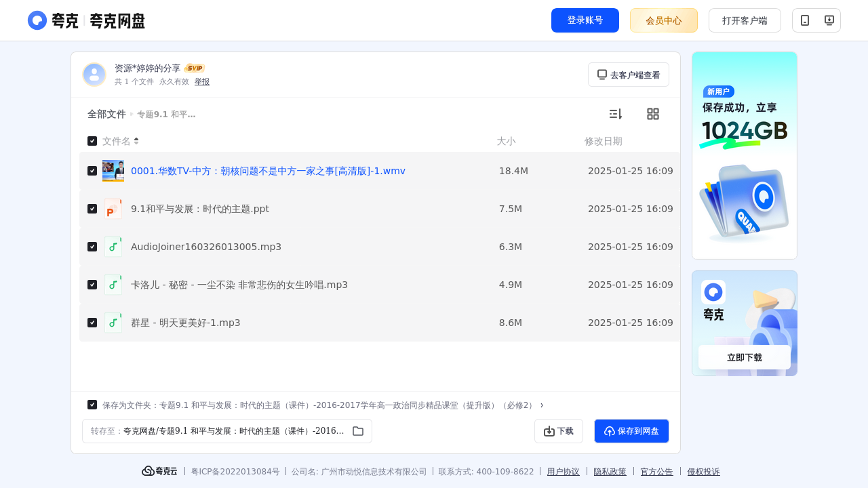
Task: Open the mobile phone icon in header
Action: 805,20
